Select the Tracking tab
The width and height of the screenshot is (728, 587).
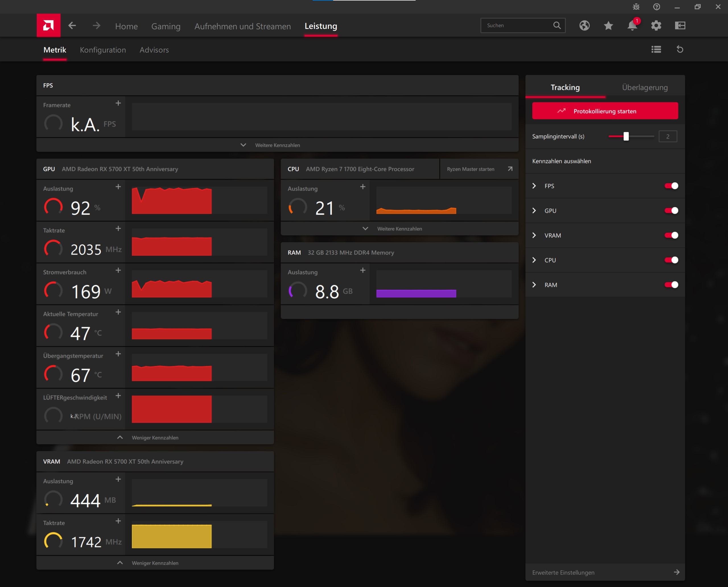565,87
